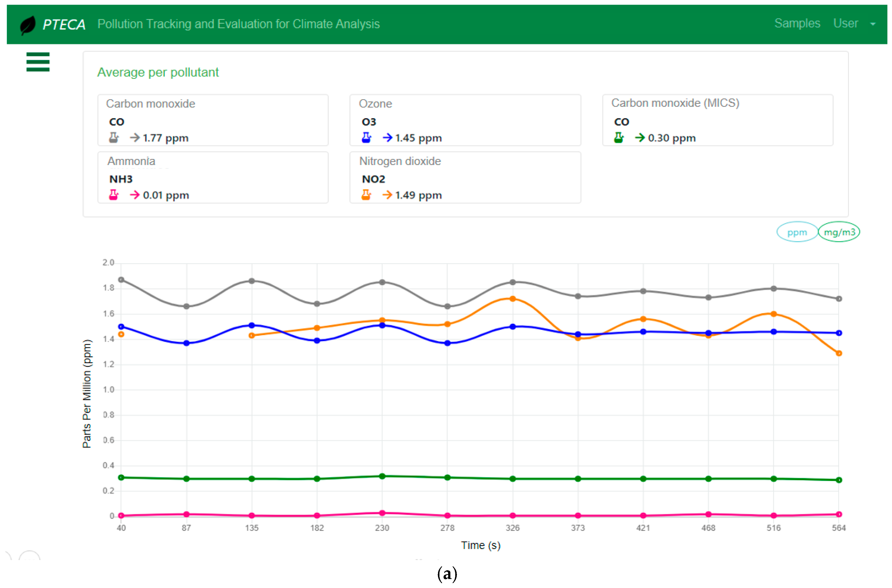
Task: Click the orange NO2 data point at 326 seconds
Action: click(513, 299)
